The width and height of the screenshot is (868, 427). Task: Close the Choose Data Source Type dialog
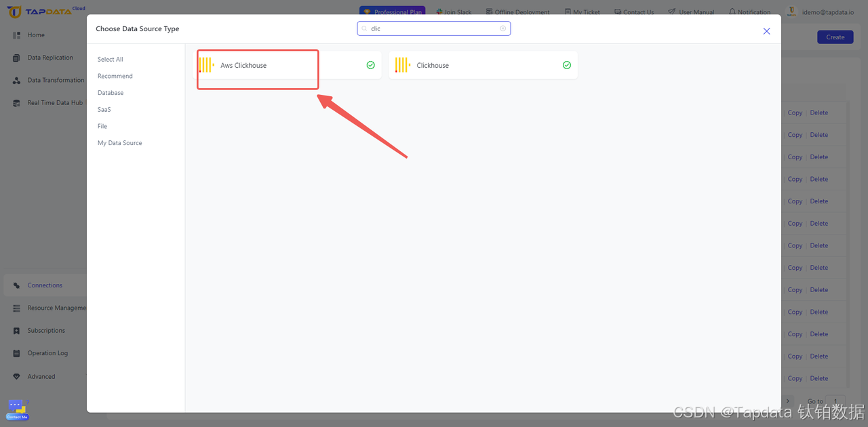tap(766, 31)
